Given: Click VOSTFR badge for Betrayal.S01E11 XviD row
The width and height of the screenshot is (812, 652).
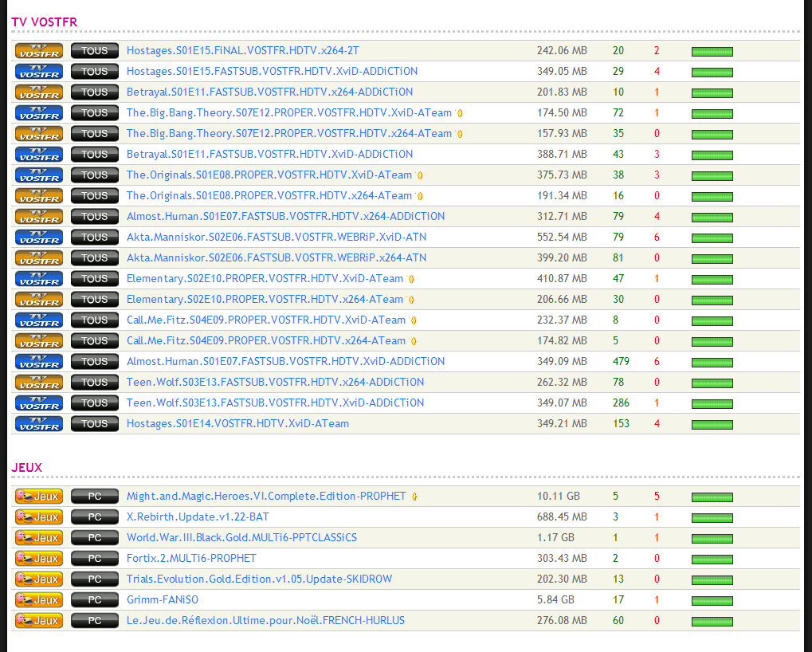Looking at the screenshot, I should (39, 155).
